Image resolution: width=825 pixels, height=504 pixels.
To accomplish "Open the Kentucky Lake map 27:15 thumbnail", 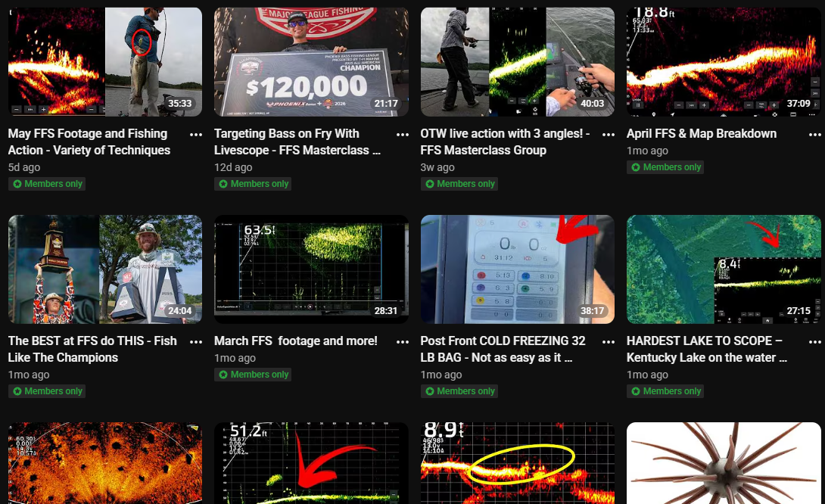I will point(724,269).
